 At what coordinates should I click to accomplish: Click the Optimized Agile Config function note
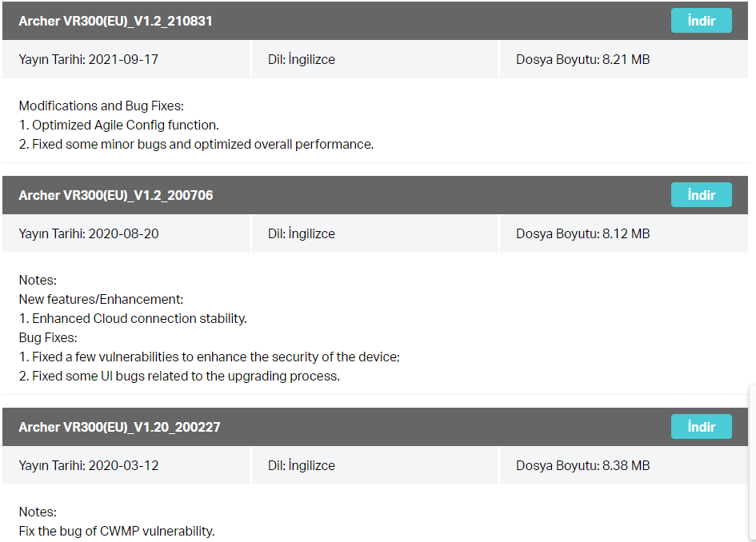[x=118, y=126]
